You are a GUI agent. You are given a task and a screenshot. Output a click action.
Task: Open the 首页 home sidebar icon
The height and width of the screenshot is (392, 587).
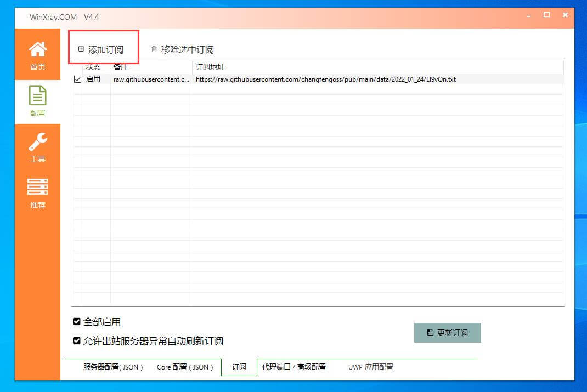click(37, 55)
